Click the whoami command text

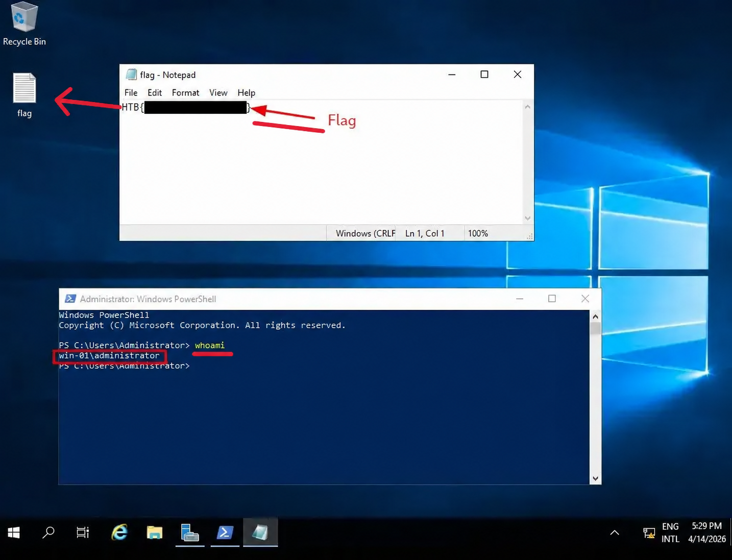point(210,346)
